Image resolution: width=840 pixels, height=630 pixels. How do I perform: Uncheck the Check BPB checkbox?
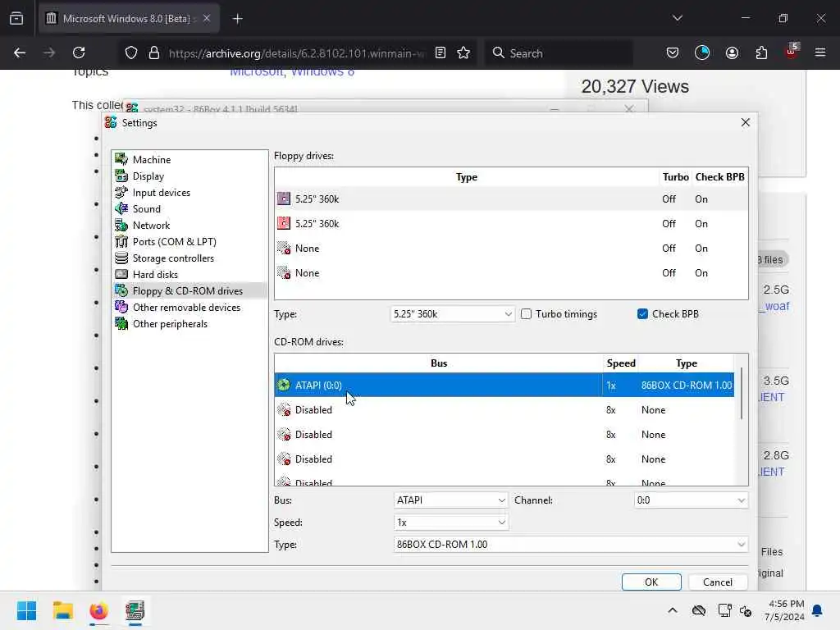pyautogui.click(x=642, y=314)
